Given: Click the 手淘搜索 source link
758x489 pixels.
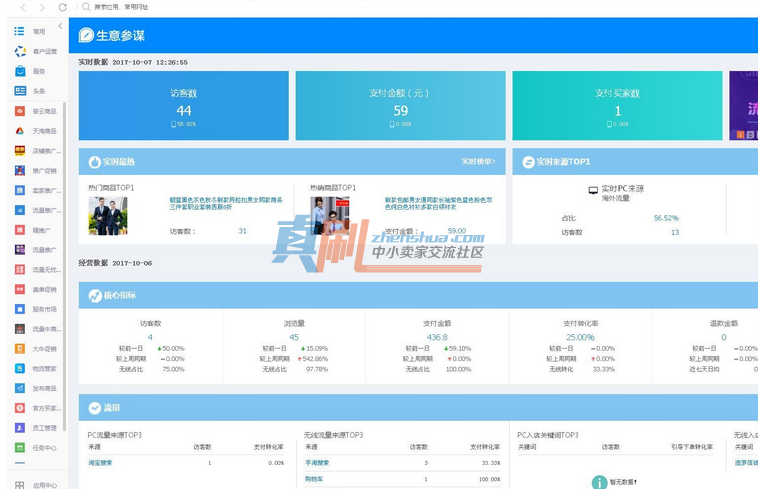Looking at the screenshot, I should click(317, 462).
